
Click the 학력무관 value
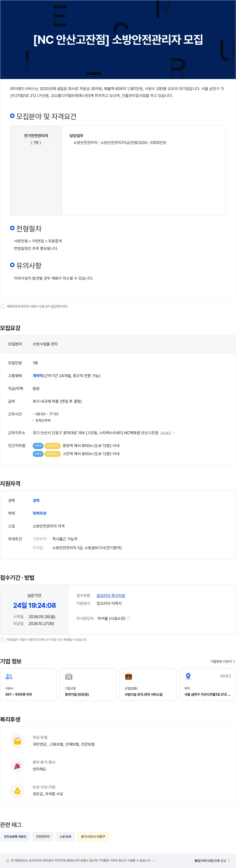[39, 513]
